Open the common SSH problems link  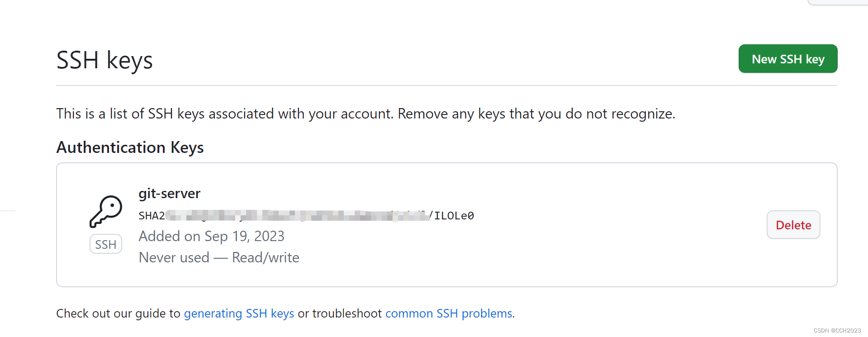coord(449,313)
